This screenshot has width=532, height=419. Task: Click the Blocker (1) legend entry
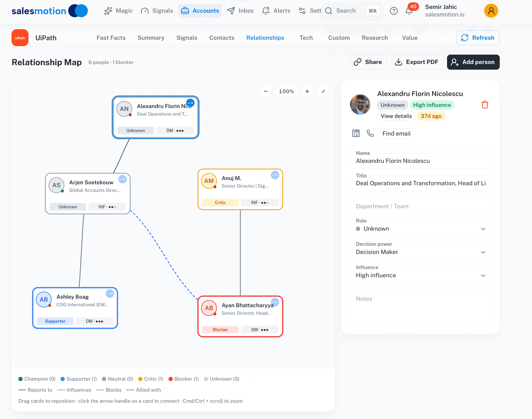click(183, 379)
